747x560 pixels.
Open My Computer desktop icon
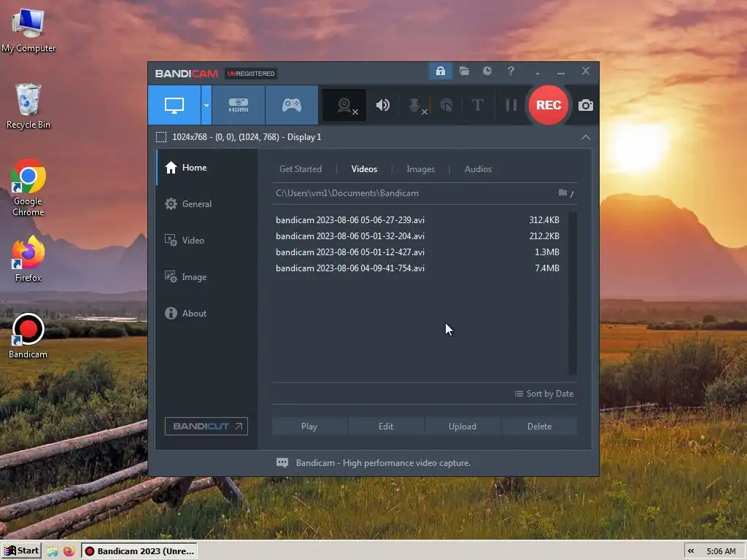click(x=28, y=31)
